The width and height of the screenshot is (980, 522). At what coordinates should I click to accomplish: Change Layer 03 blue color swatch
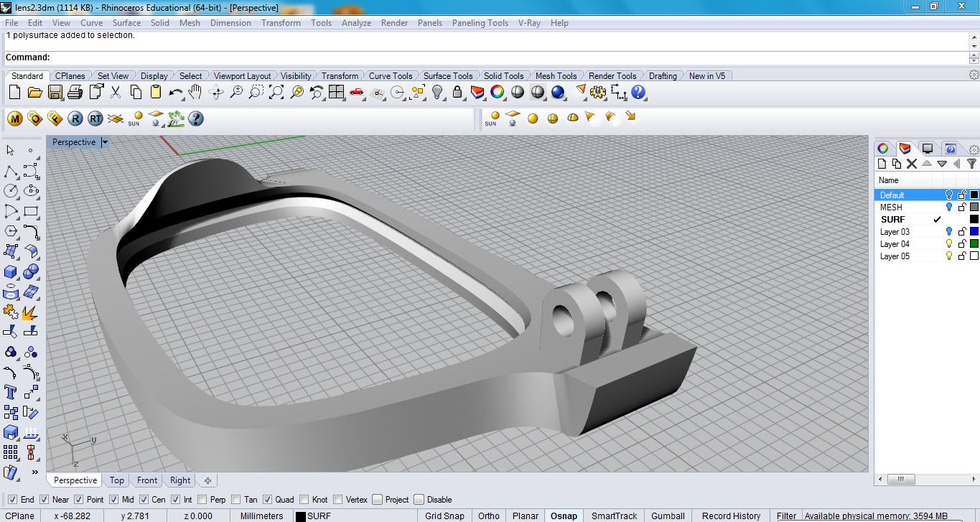(974, 231)
